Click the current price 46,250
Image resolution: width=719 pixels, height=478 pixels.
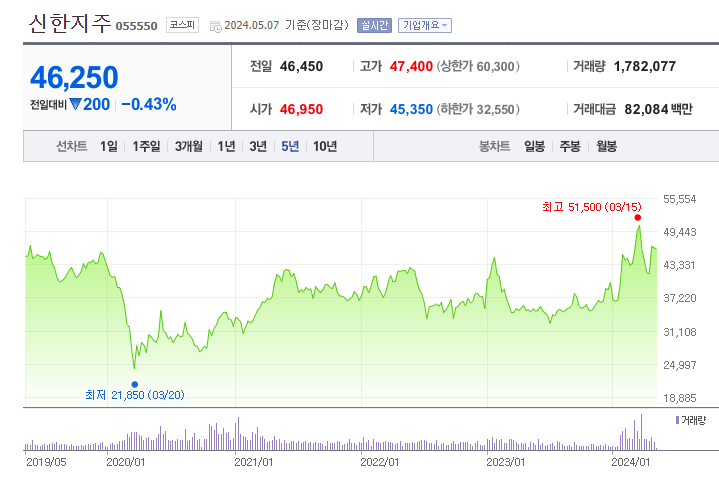pyautogui.click(x=74, y=77)
